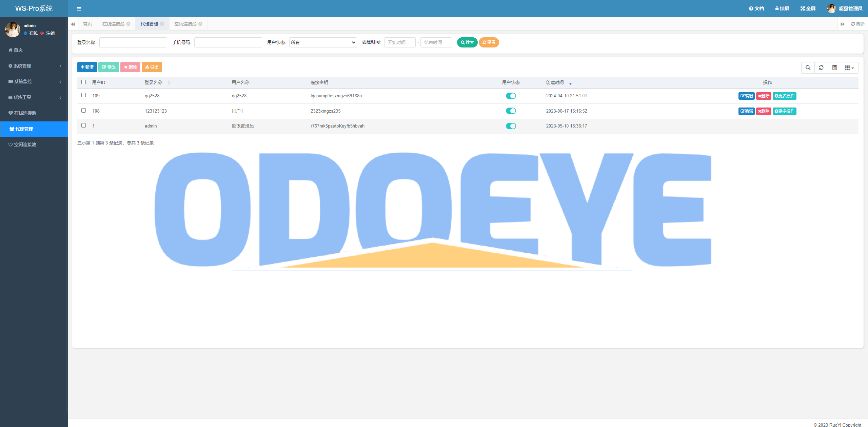Click 编辑 for the qq2528 row

tap(747, 96)
